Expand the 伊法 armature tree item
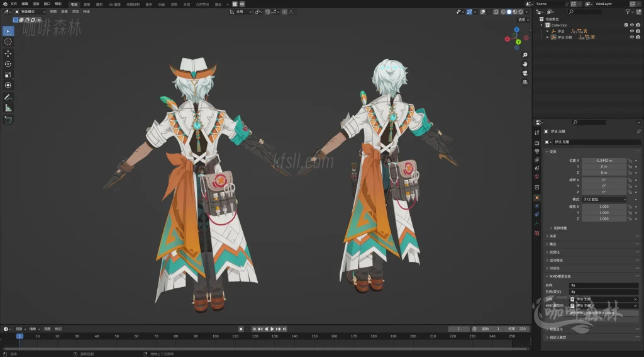 point(548,31)
